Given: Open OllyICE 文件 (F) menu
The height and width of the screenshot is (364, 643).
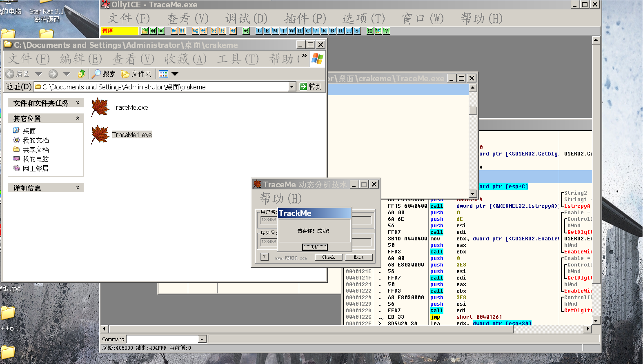Looking at the screenshot, I should pos(129,18).
